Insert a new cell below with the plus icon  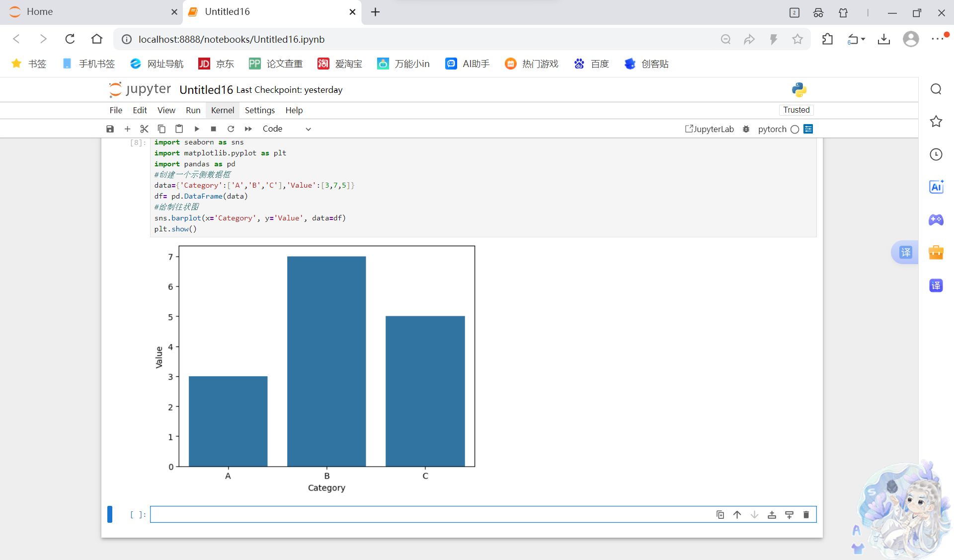pyautogui.click(x=127, y=129)
